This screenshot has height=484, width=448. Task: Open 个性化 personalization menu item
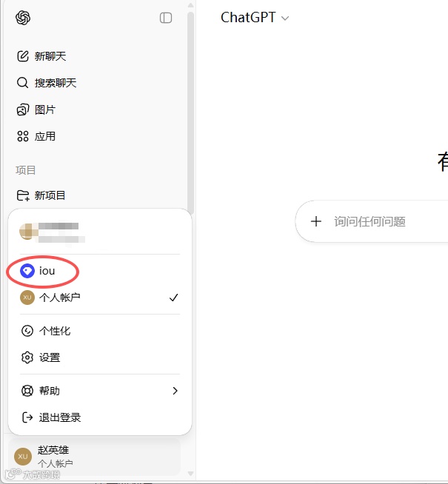[100, 331]
